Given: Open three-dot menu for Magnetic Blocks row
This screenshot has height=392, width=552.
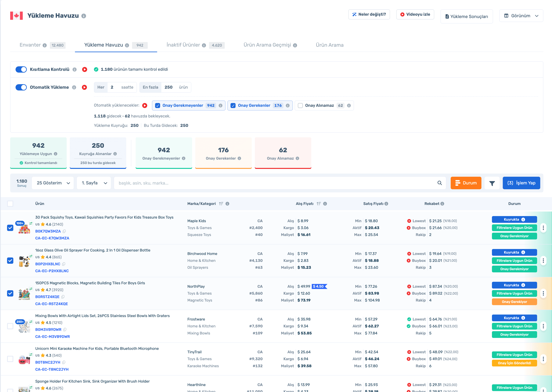Looking at the screenshot, I should coord(543,294).
